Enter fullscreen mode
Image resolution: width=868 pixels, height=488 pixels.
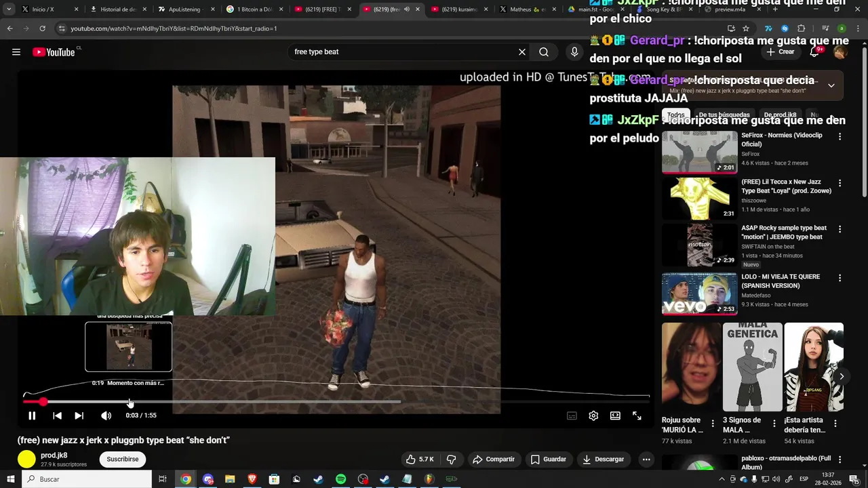pyautogui.click(x=637, y=415)
